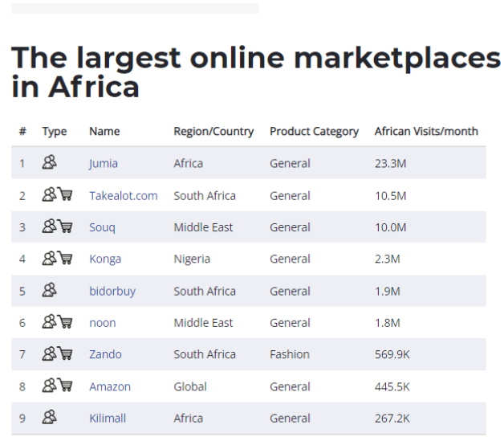504x437 pixels.
Task: Go to the noon marketplace link
Action: tap(103, 323)
